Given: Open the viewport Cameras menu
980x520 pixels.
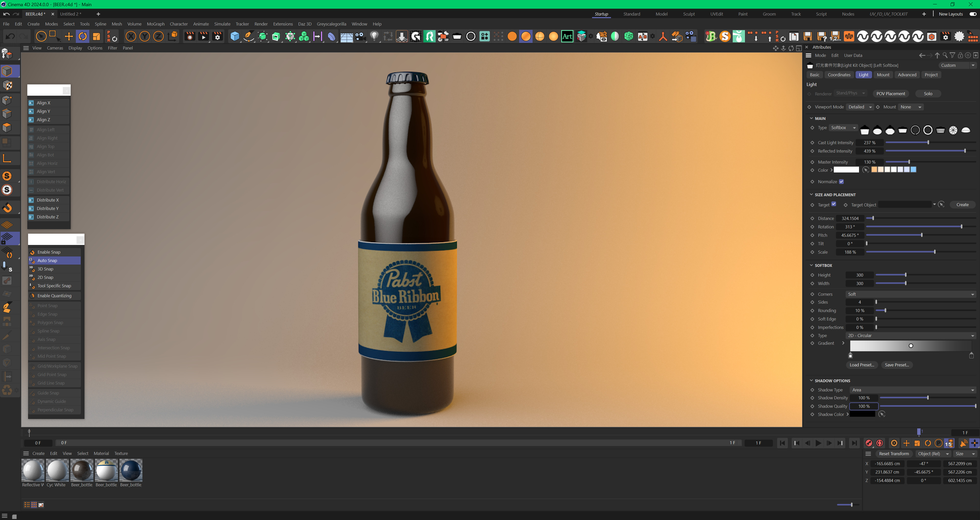Looking at the screenshot, I should click(55, 48).
